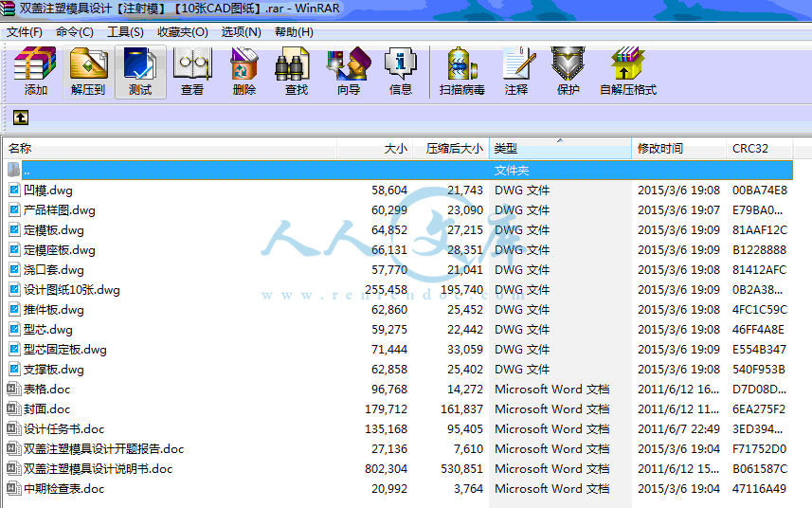The height and width of the screenshot is (508, 812).
Task: Click the 测试 (Test) toolbar icon
Action: tap(140, 64)
